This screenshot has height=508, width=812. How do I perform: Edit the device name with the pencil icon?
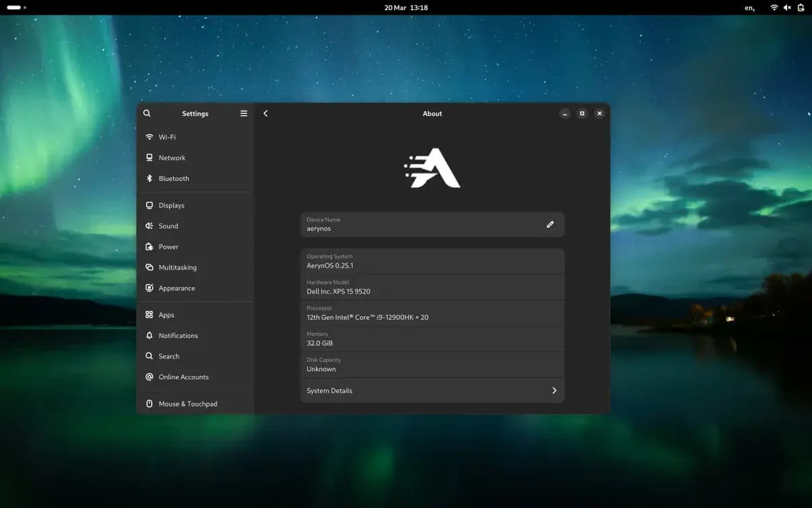(550, 224)
